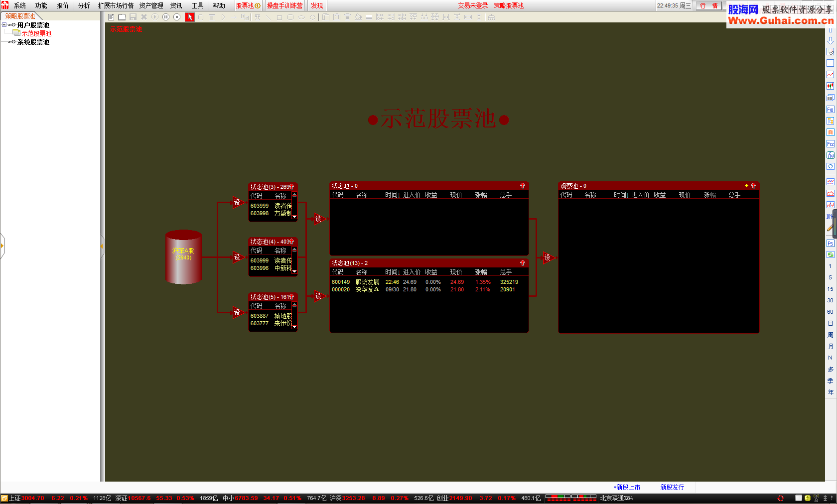Image resolution: width=837 pixels, height=504 pixels.
Task: Open the 系统 menu
Action: click(20, 5)
